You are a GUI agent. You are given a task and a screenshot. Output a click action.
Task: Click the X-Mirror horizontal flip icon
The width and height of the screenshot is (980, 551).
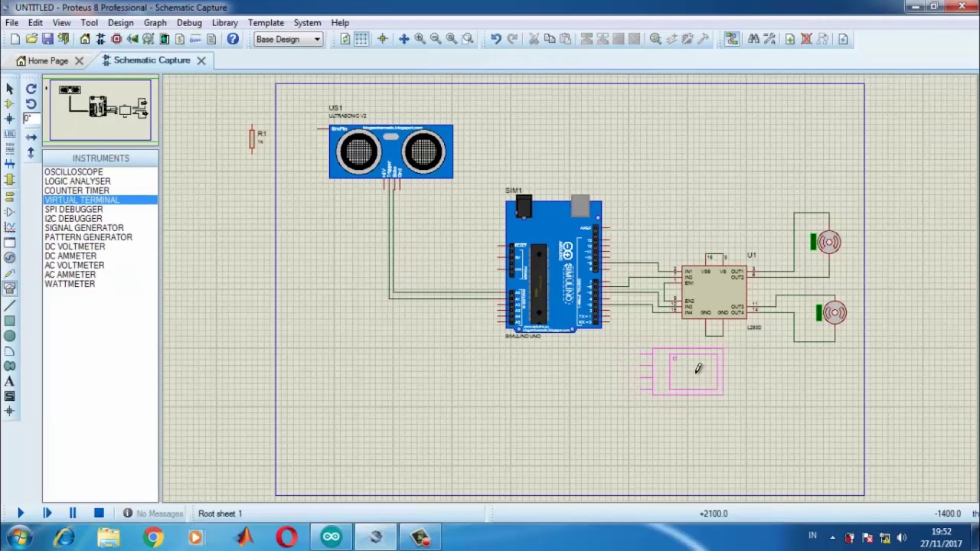[31, 137]
